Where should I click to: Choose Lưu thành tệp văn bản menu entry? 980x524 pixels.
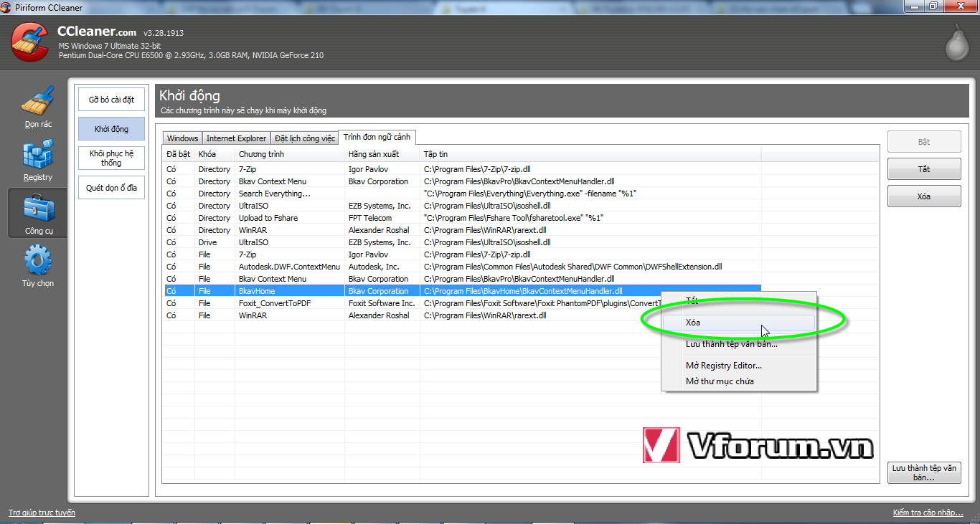739,344
